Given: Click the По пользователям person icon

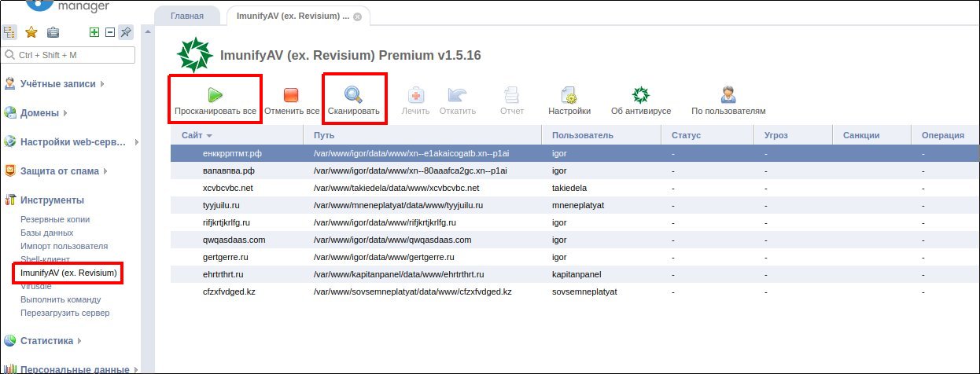Looking at the screenshot, I should [x=728, y=95].
